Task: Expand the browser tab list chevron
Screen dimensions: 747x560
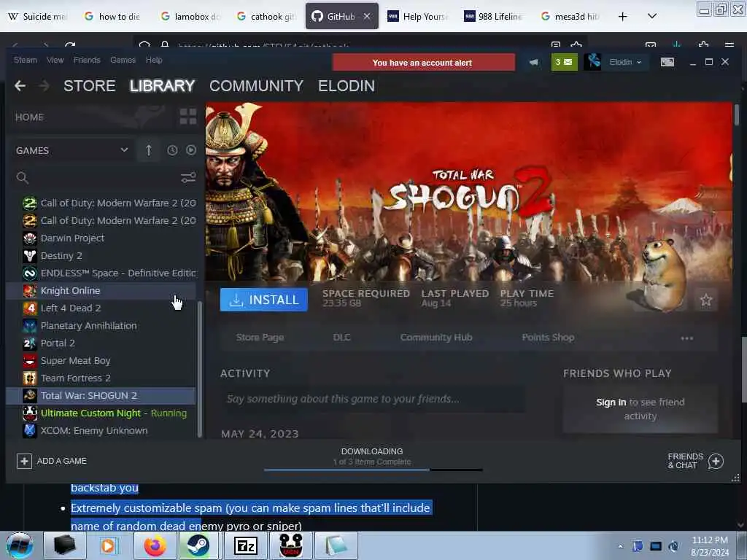Action: (652, 16)
